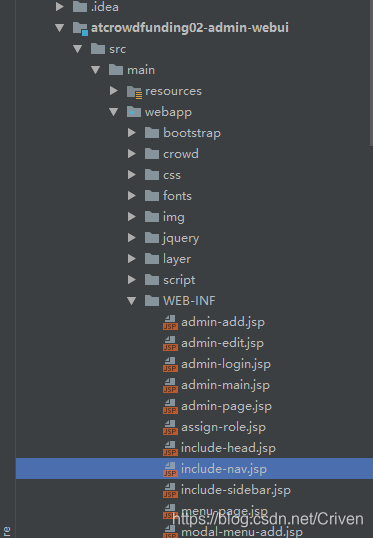Select the src folder name

point(118,49)
